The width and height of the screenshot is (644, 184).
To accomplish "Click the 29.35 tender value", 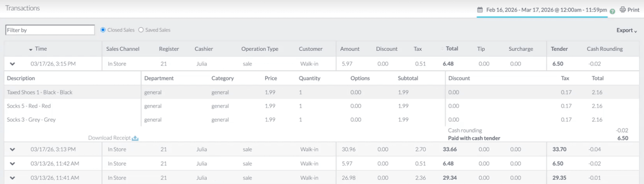I will point(559,178).
